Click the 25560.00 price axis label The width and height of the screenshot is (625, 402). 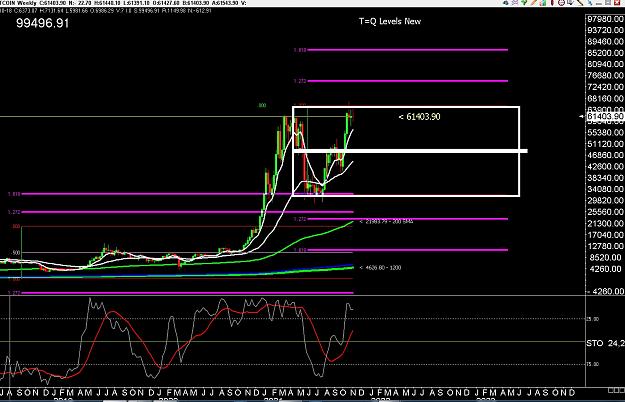(605, 212)
